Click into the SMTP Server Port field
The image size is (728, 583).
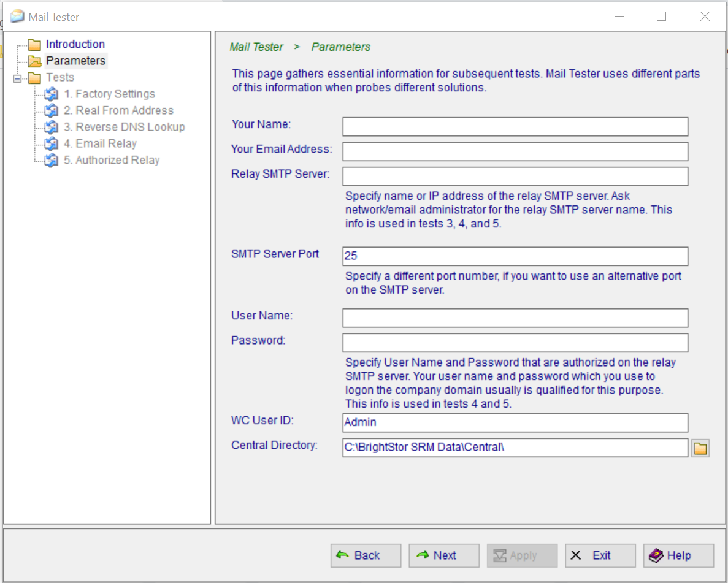(x=515, y=256)
